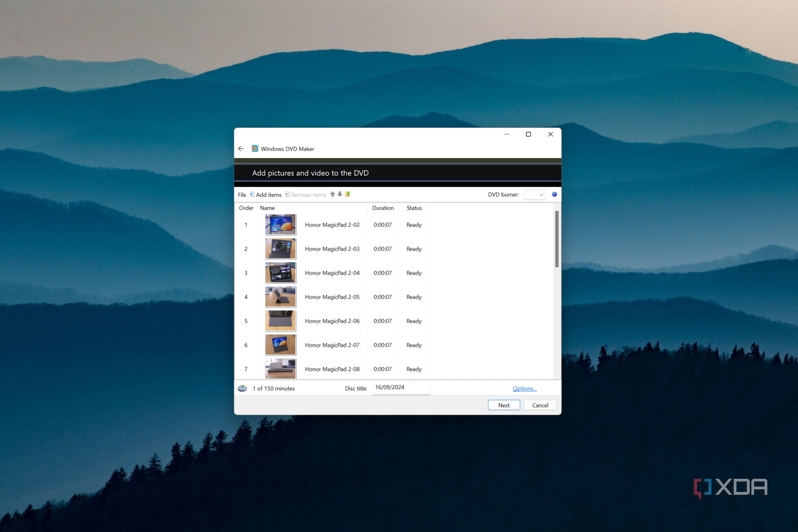Image resolution: width=798 pixels, height=532 pixels.
Task: Select the Honor MagicPad 2-05 thumbnail
Action: (x=281, y=296)
